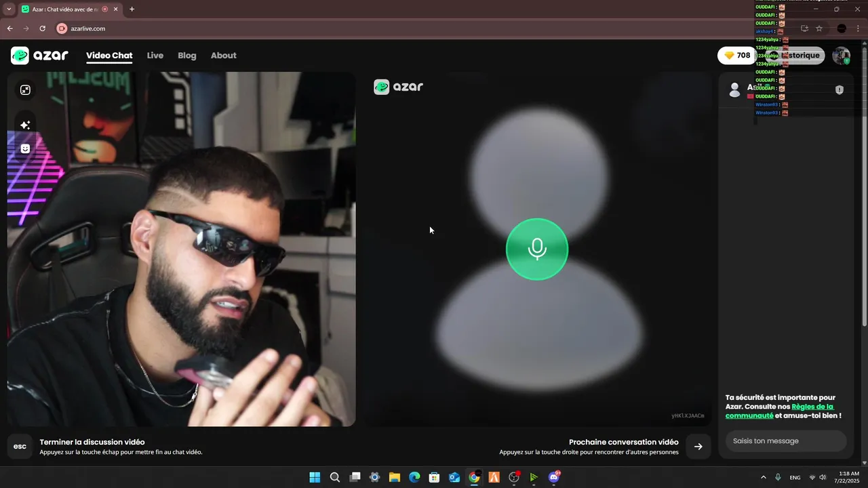This screenshot has height=488, width=868.
Task: Click the browser forward arrow
Action: point(26,28)
